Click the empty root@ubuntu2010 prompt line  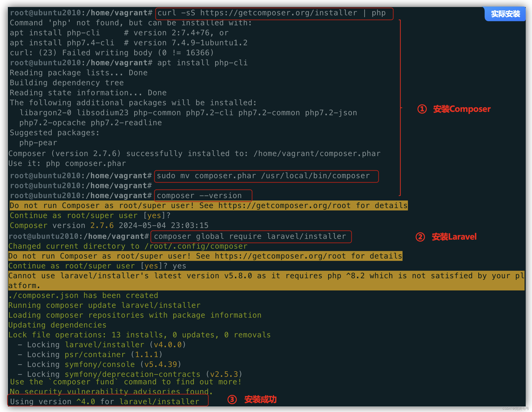tap(81, 186)
